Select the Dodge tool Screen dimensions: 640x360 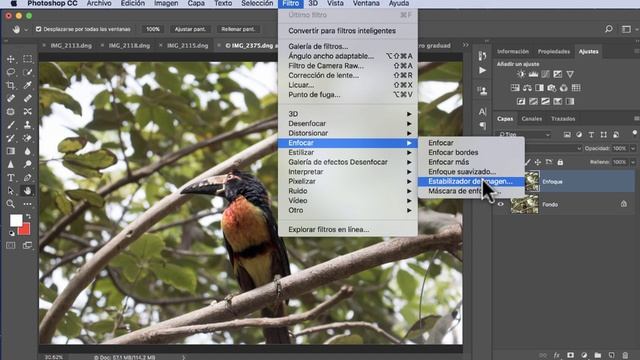27,164
